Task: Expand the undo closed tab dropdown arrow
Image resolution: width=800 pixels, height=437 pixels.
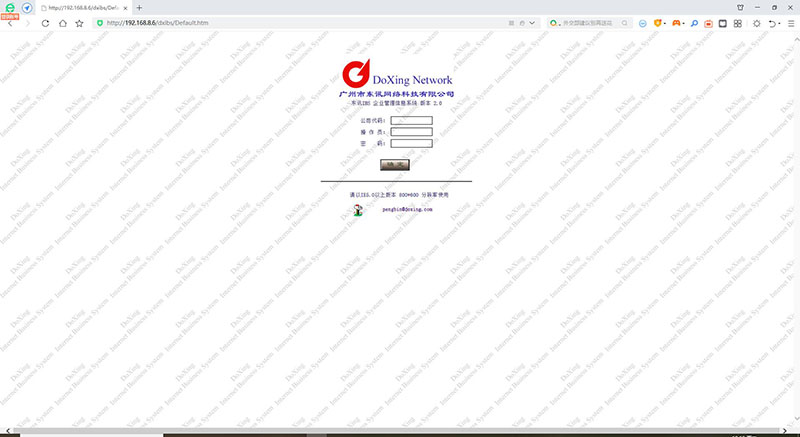Action: [779, 24]
